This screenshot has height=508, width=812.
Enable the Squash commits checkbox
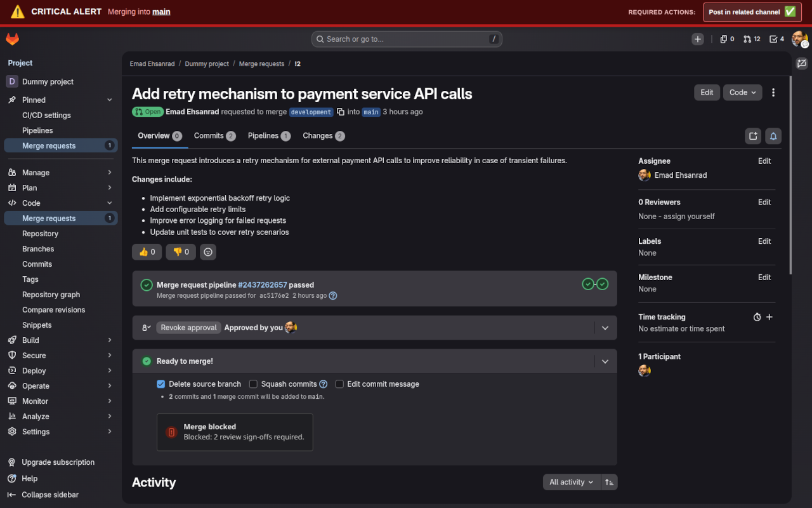tap(253, 384)
